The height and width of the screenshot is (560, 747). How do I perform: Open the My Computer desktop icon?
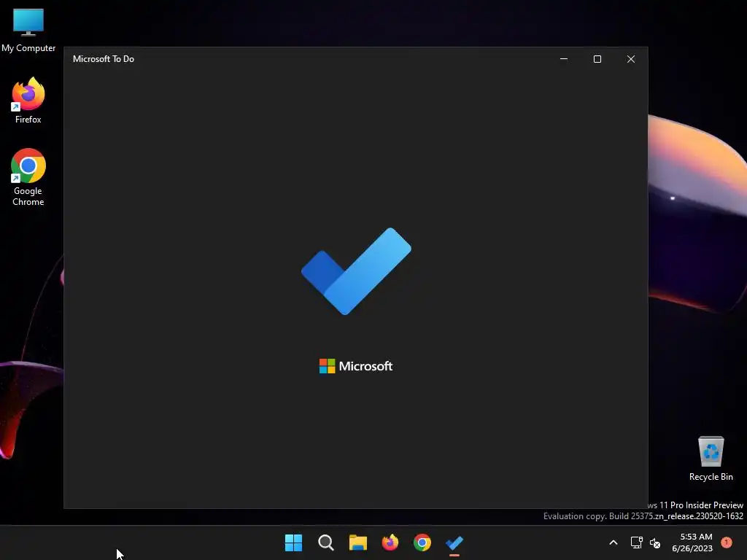point(28,29)
